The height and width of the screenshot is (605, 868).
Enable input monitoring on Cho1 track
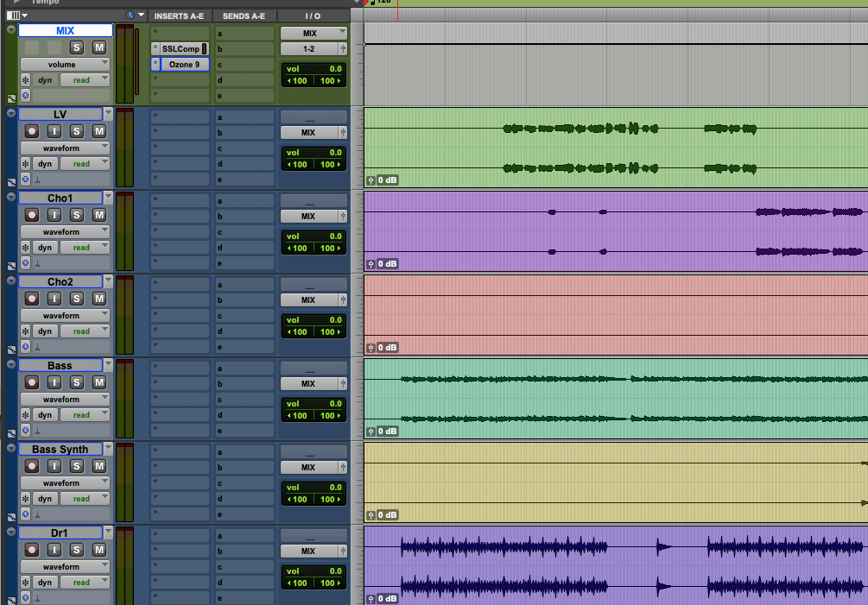[x=54, y=215]
